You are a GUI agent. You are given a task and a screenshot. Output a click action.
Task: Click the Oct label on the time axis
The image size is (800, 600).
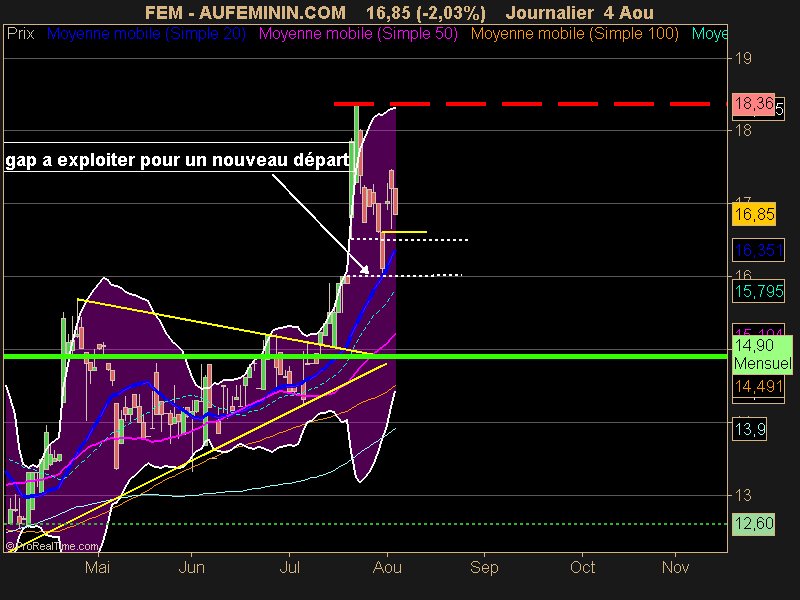tap(583, 567)
